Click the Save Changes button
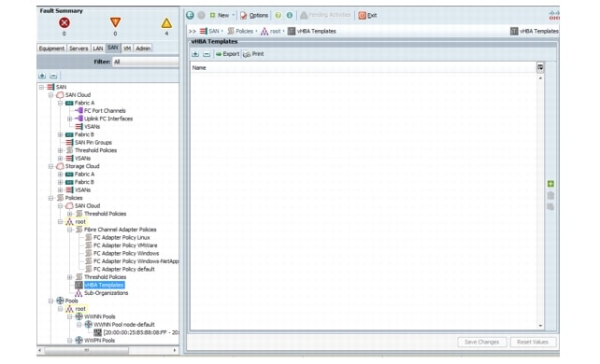 tap(481, 343)
